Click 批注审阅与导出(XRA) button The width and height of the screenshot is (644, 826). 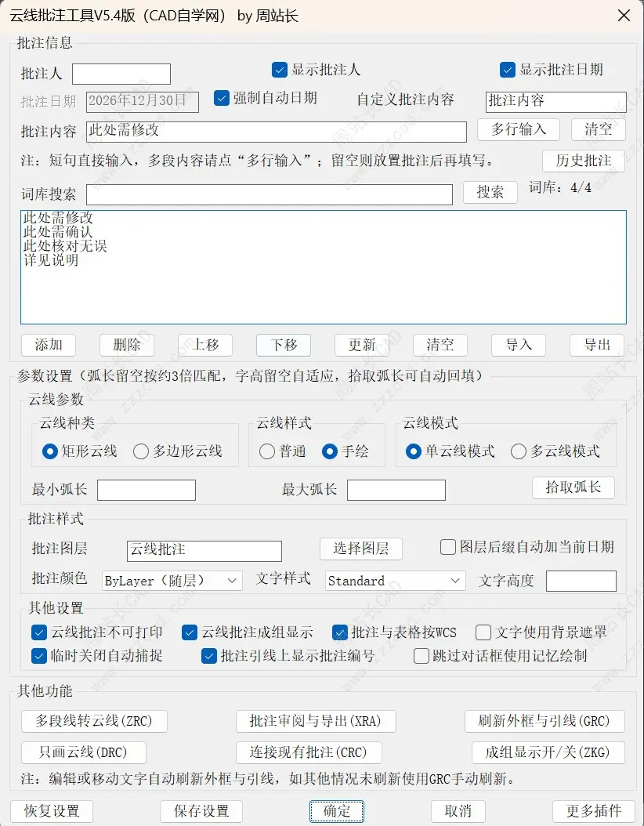(x=316, y=721)
